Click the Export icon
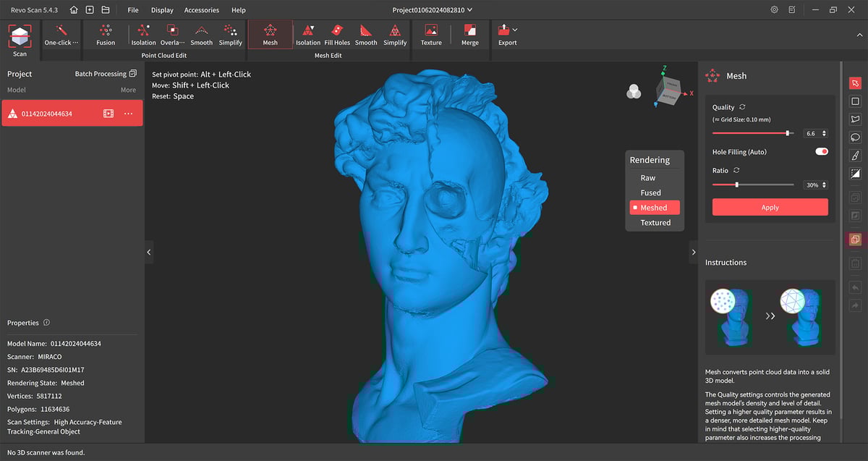The width and height of the screenshot is (868, 461). (503, 31)
